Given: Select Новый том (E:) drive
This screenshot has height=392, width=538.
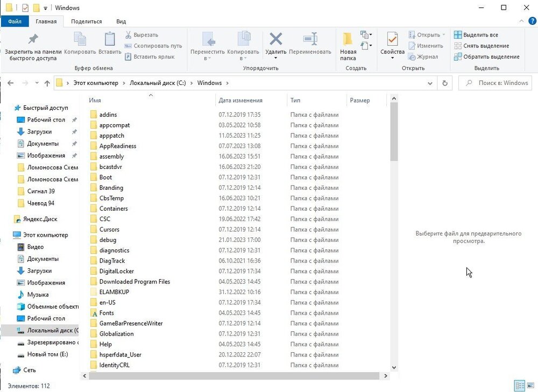Looking at the screenshot, I should point(48,354).
